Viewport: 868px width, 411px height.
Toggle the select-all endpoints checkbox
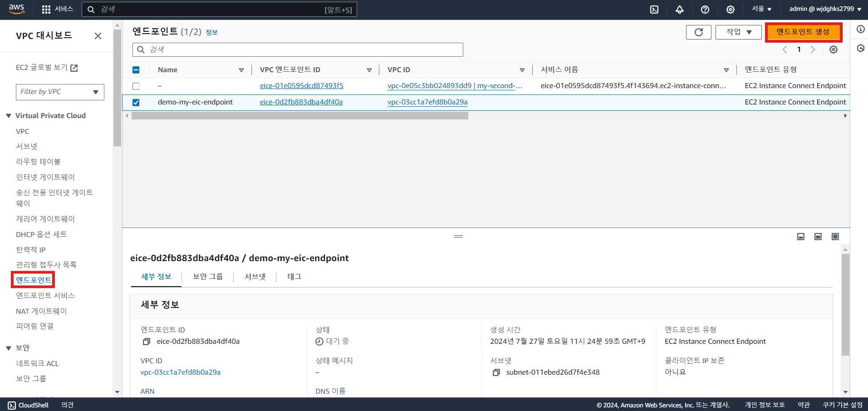pyautogui.click(x=136, y=70)
